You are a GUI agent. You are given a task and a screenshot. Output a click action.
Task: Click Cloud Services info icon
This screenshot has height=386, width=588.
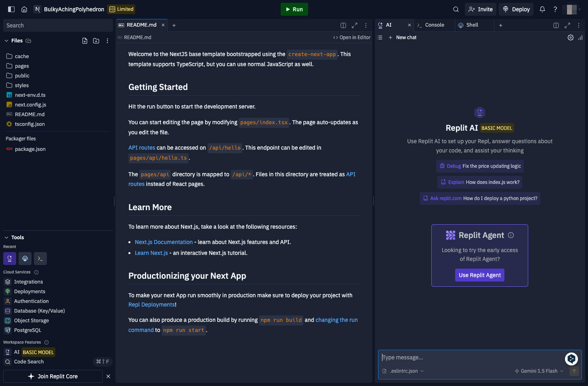[36, 272]
